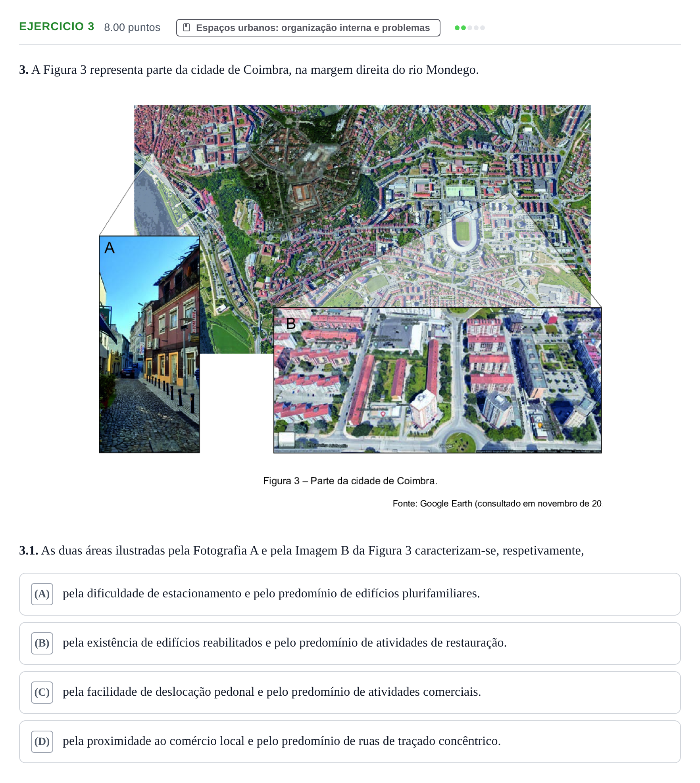This screenshot has height=783, width=700.
Task: Click the question 3 intro sentence about Coimbra
Action: click(249, 70)
